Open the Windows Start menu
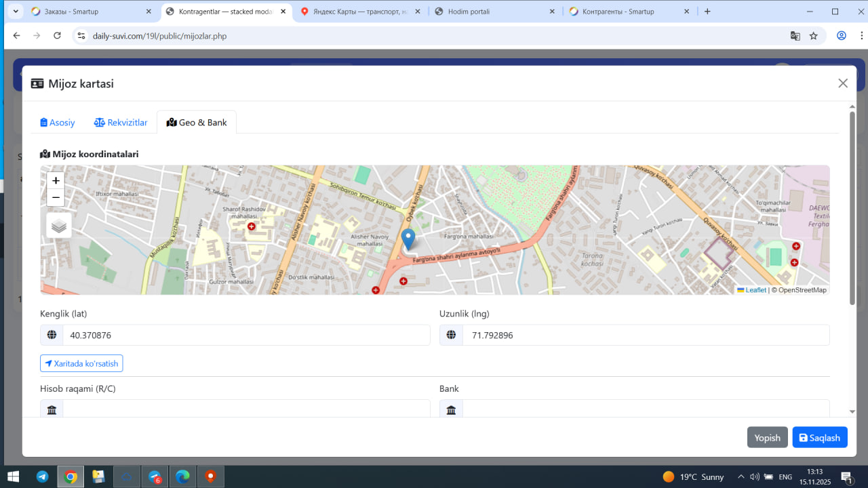This screenshot has width=868, height=488. point(13,476)
